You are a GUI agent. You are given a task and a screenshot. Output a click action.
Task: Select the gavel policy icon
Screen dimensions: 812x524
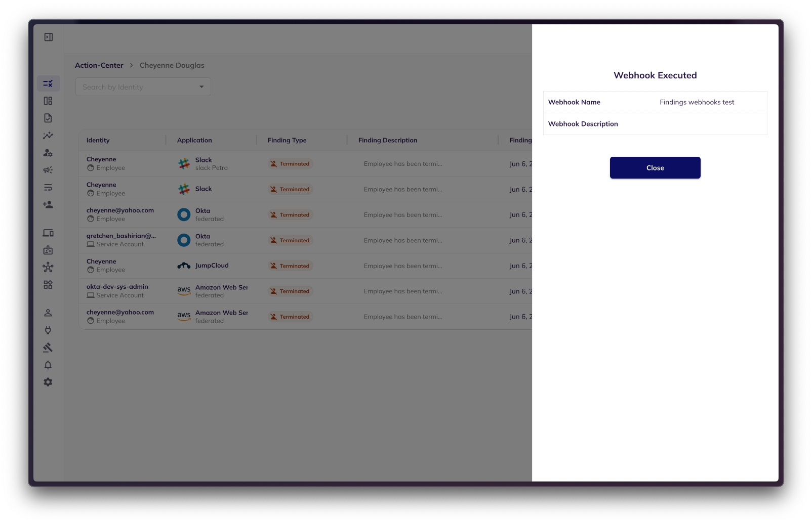(48, 347)
